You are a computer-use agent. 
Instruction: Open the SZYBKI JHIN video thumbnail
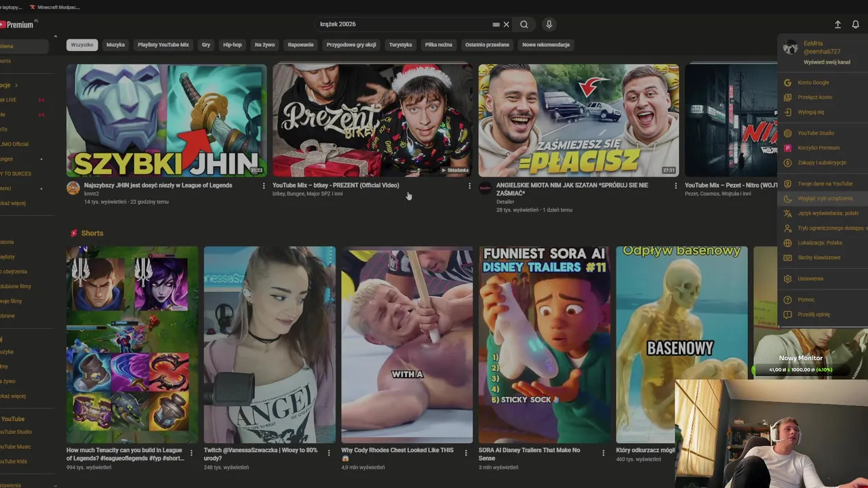(167, 121)
